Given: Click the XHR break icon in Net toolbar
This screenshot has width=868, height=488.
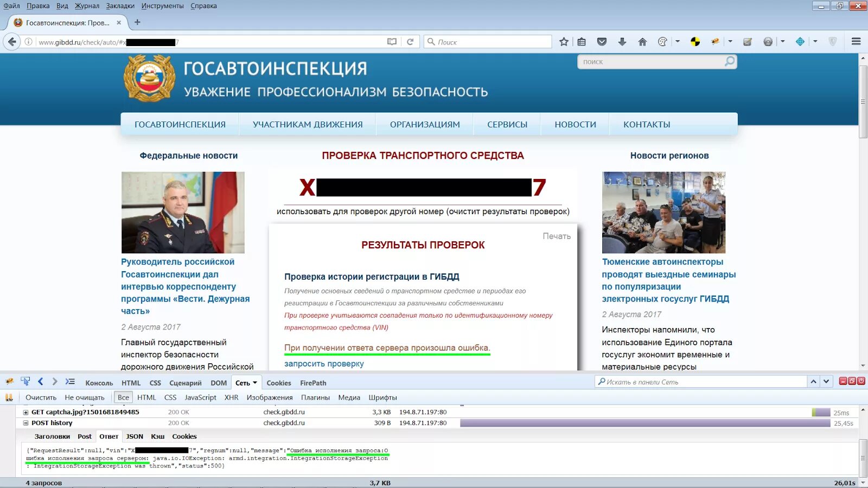Looking at the screenshot, I should [x=9, y=397].
